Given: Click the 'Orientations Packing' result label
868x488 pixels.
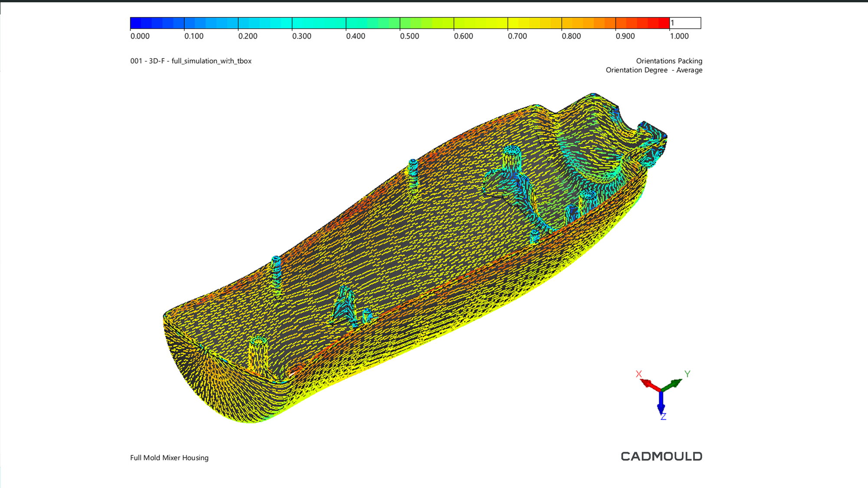Looking at the screenshot, I should (669, 61).
